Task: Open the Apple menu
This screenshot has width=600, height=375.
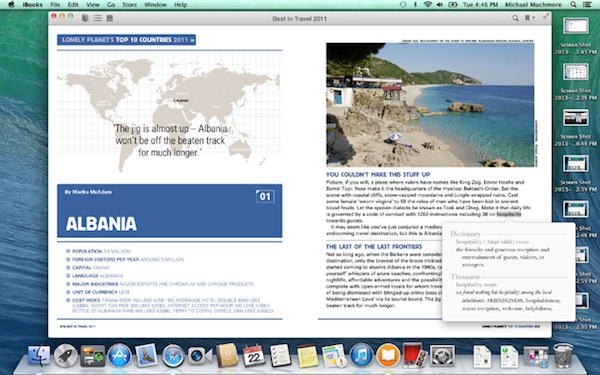Action: tap(11, 5)
